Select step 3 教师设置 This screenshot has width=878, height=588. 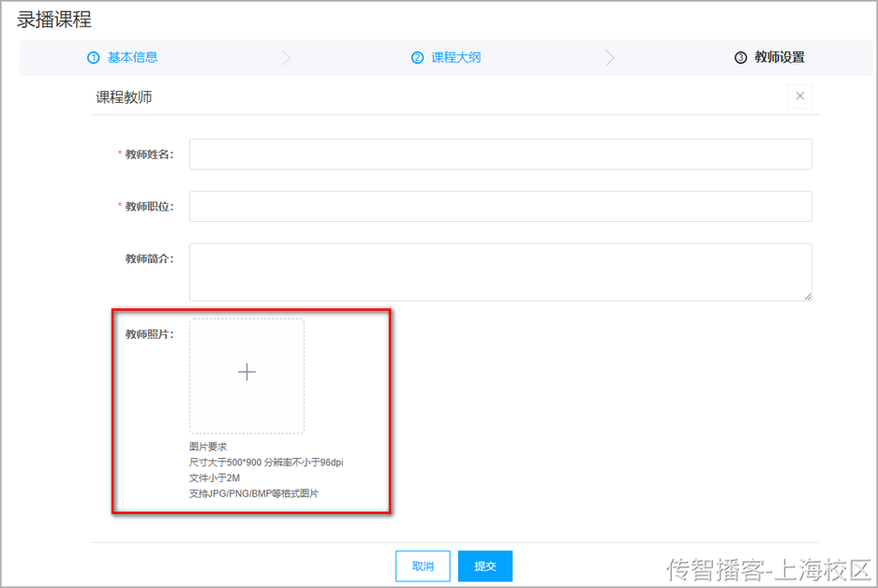(x=769, y=57)
